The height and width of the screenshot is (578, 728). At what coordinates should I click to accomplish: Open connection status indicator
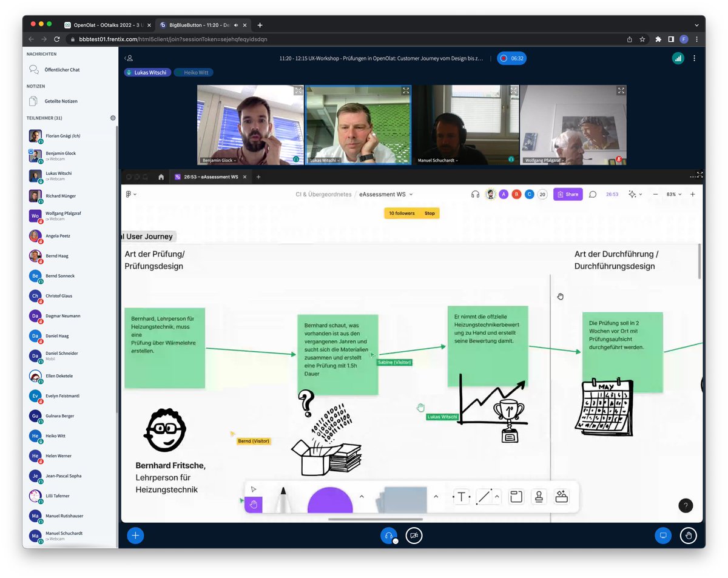678,58
